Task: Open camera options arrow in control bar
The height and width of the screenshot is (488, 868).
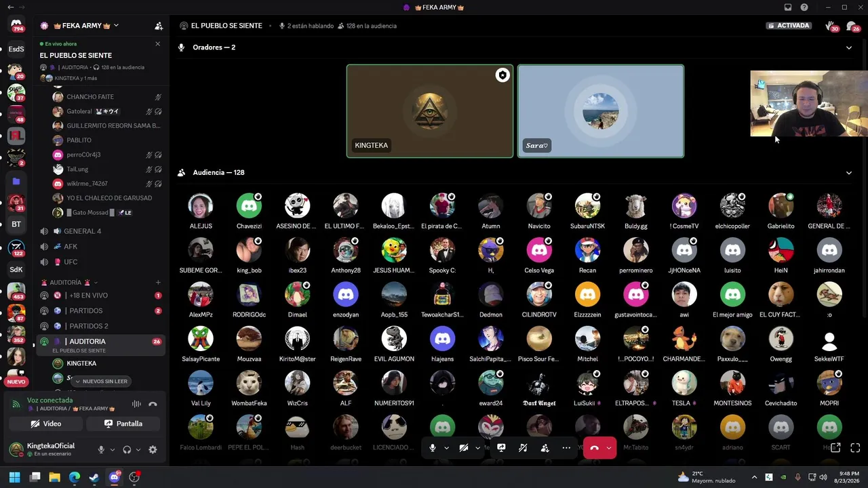Action: (x=477, y=447)
